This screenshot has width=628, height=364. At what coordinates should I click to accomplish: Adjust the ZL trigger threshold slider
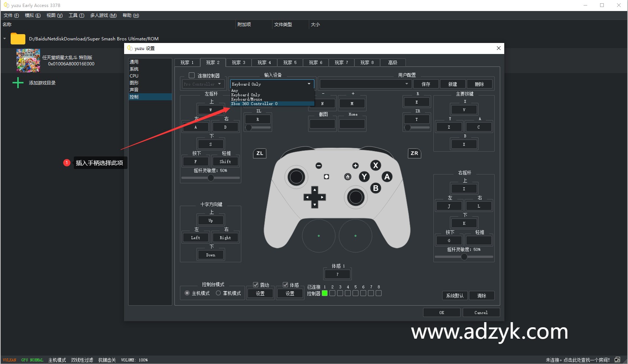tap(258, 127)
